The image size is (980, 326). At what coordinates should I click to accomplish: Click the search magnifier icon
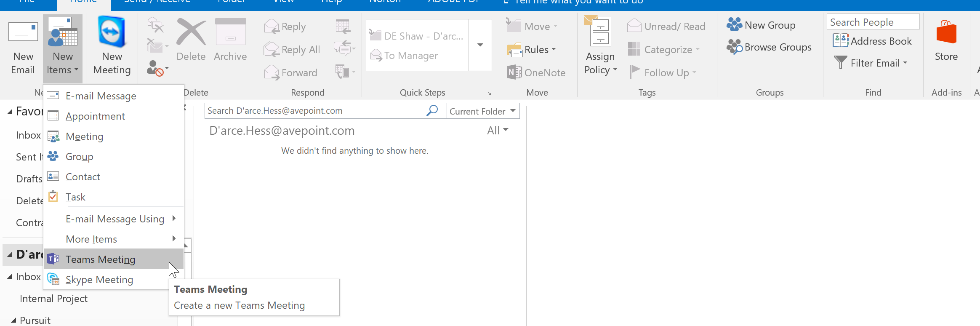coord(433,111)
